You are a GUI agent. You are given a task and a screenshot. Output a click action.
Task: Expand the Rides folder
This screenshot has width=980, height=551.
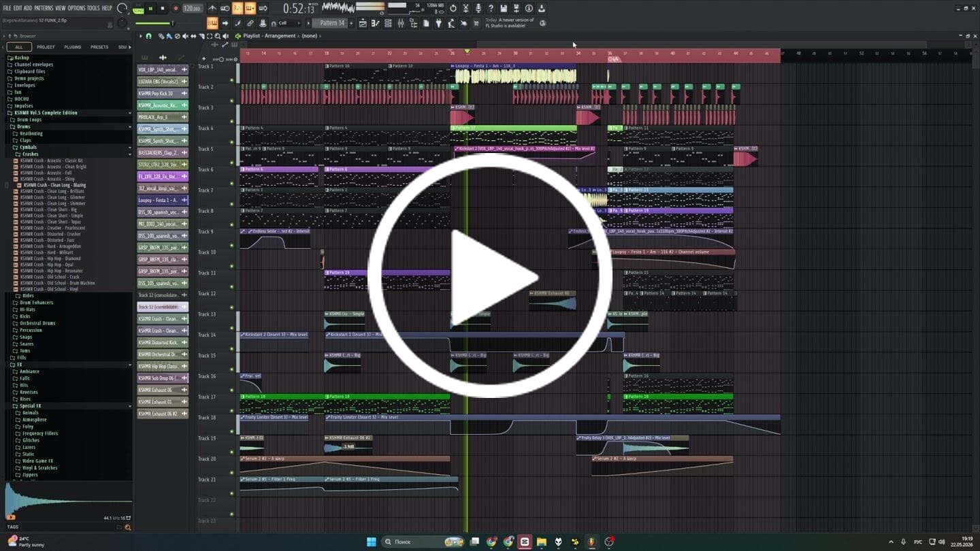coord(28,296)
